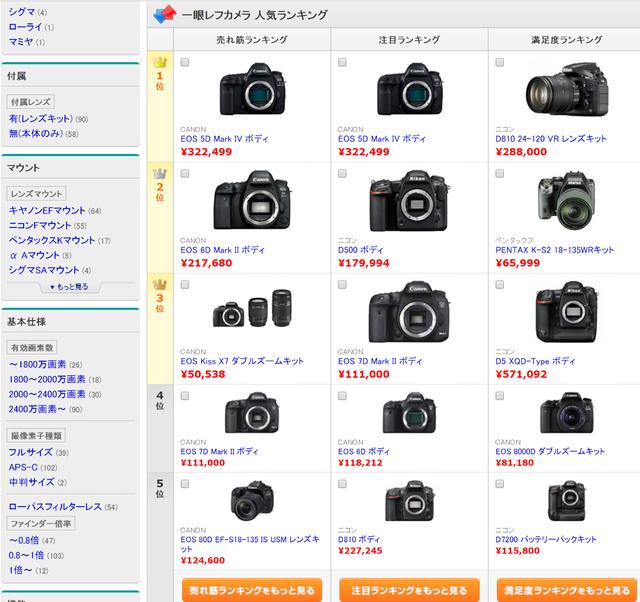This screenshot has width=640, height=602.
Task: Open EOS 80D EF-S18-135 IS USM レンズキット link
Action: coord(250,544)
